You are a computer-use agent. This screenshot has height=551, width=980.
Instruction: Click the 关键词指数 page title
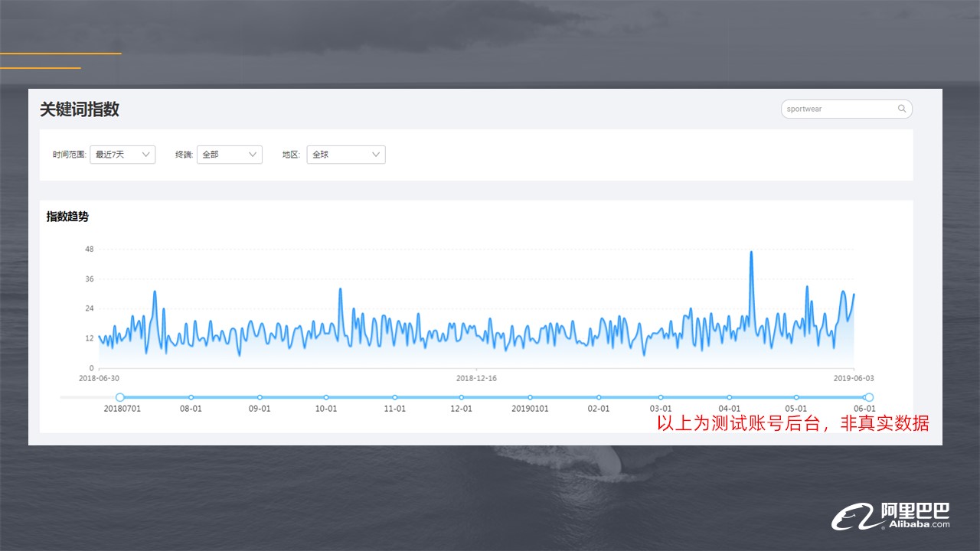click(80, 109)
